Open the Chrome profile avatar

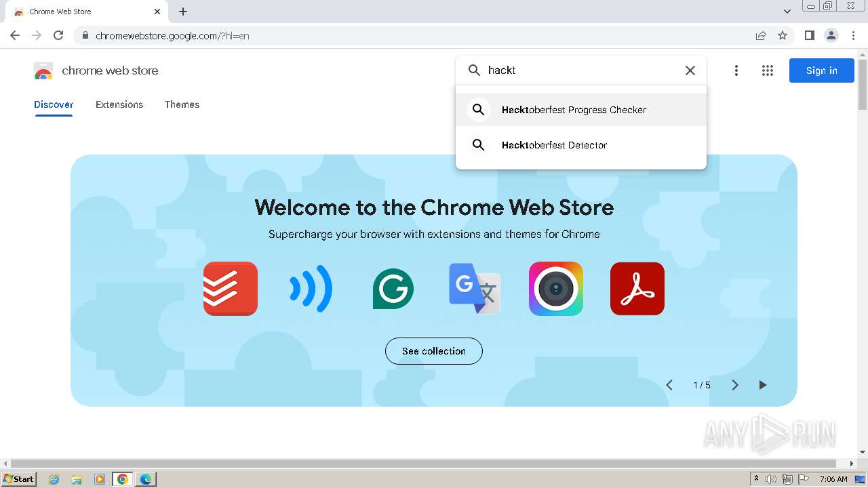[831, 35]
